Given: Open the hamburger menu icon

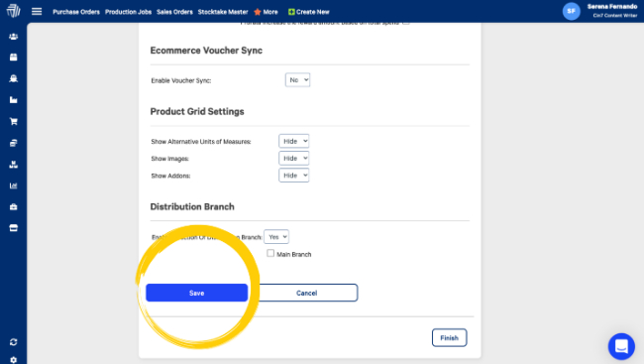Looking at the screenshot, I should [37, 12].
